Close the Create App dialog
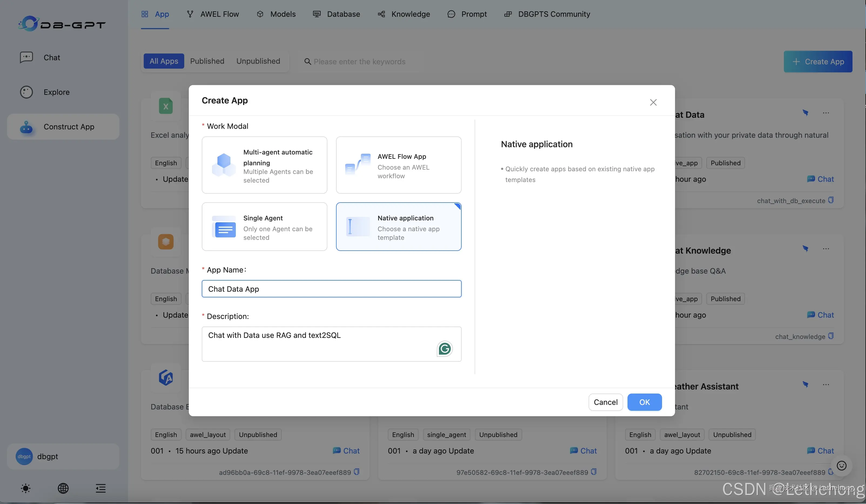Screen dimensions: 866x504 tap(653, 102)
